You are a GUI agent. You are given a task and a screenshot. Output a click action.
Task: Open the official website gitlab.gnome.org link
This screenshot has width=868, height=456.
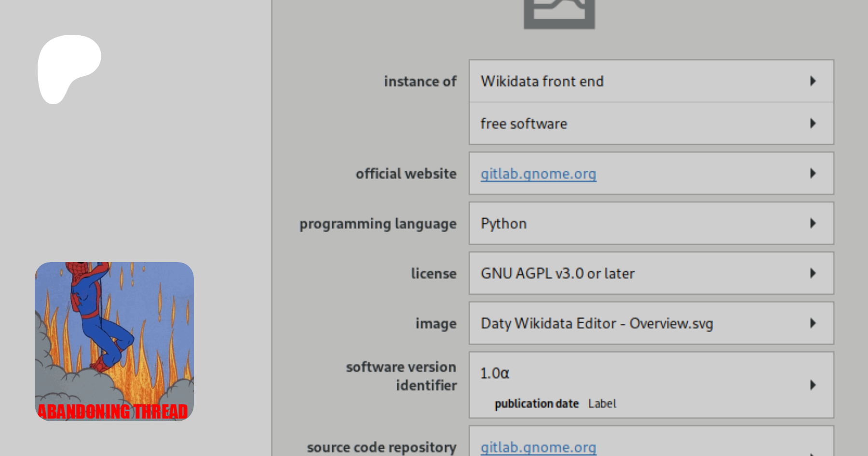(538, 174)
